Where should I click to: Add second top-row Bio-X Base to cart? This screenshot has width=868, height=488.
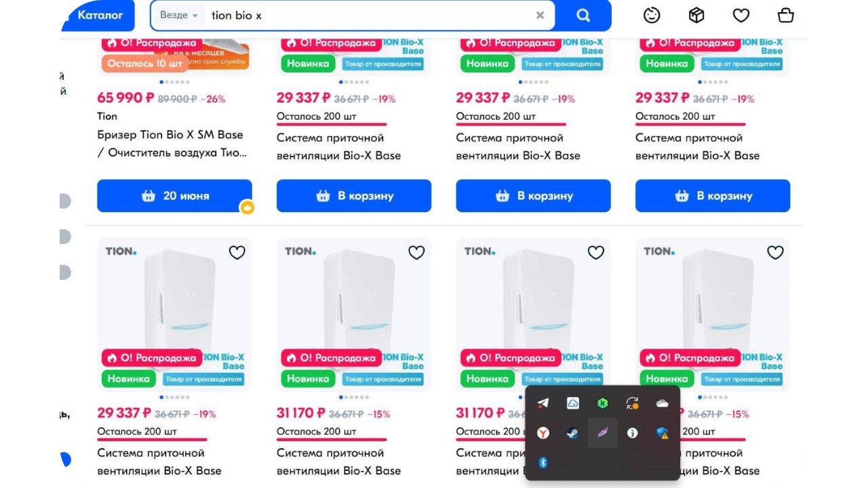(x=354, y=196)
